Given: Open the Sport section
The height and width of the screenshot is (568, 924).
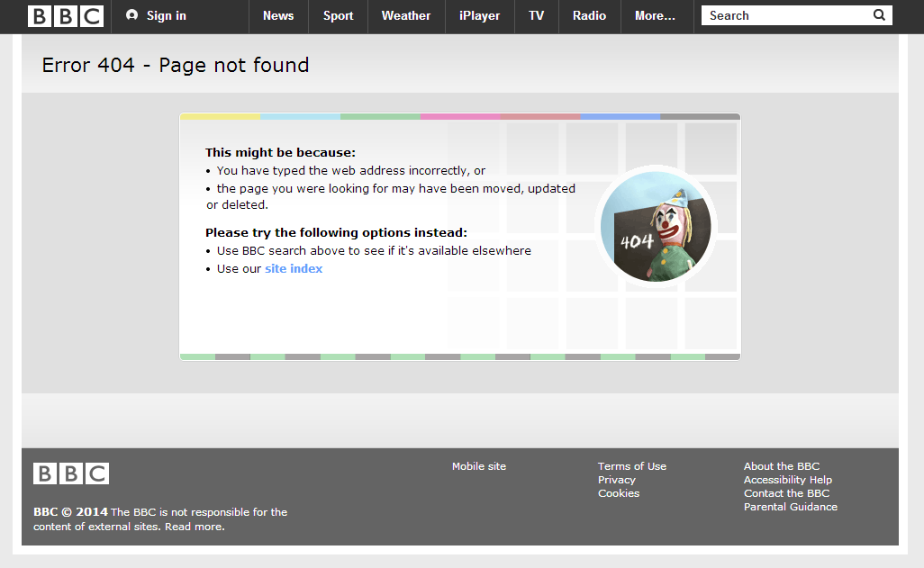Looking at the screenshot, I should pyautogui.click(x=339, y=16).
